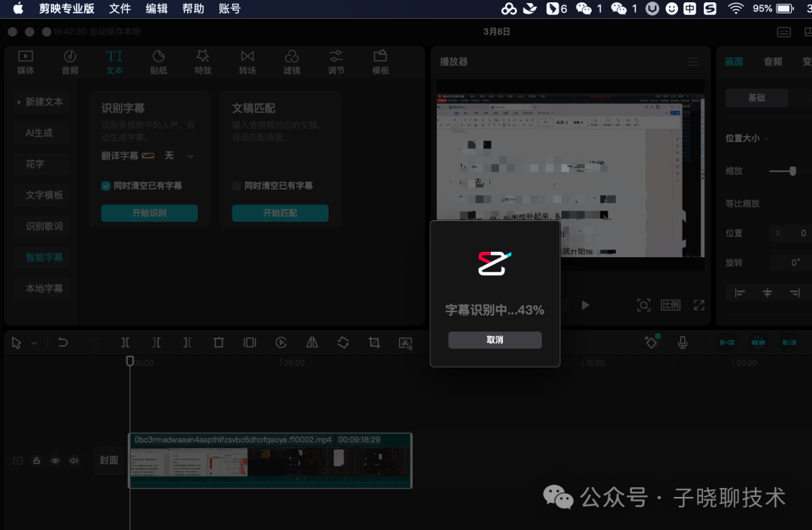Click the 比例 aspect ratio button
This screenshot has width=812, height=530.
671,305
